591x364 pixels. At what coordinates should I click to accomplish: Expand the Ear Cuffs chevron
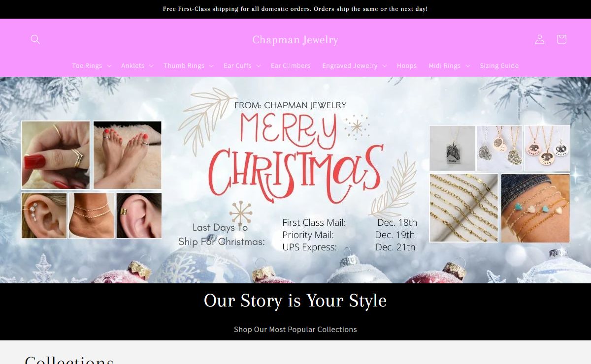(258, 66)
